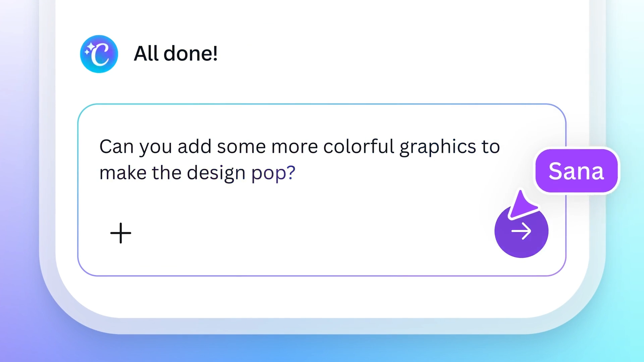Screen dimensions: 644x362
Task: Place cursor after "pop?" in the prompt
Action: point(297,173)
